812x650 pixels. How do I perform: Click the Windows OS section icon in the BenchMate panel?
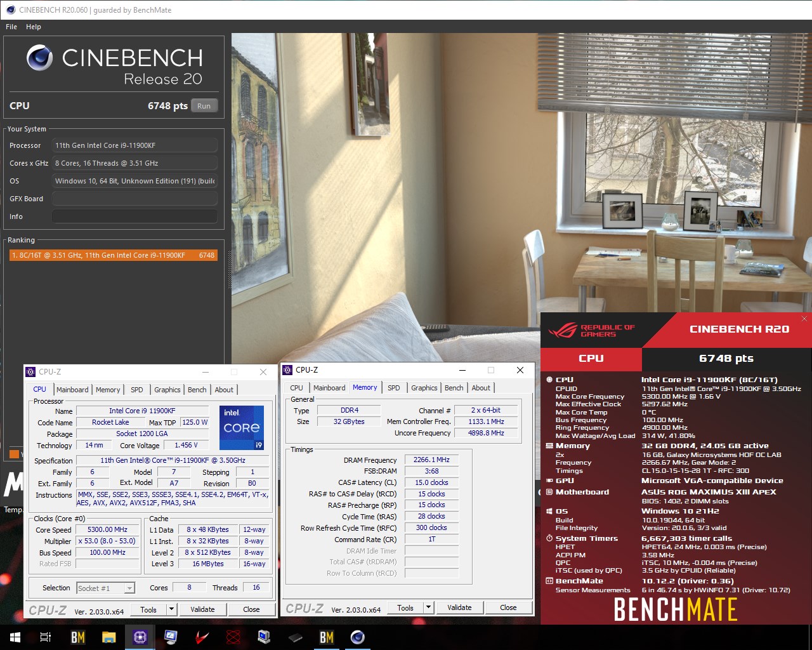pos(549,511)
